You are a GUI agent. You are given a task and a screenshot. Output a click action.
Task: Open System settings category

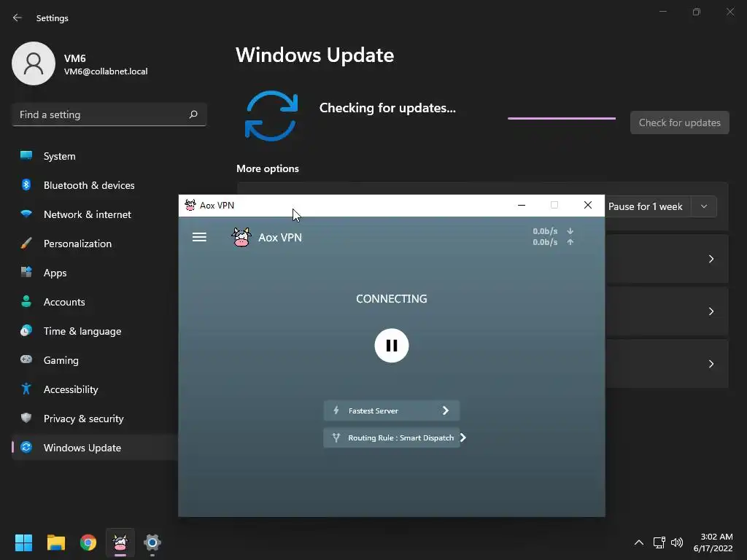[x=96, y=156]
